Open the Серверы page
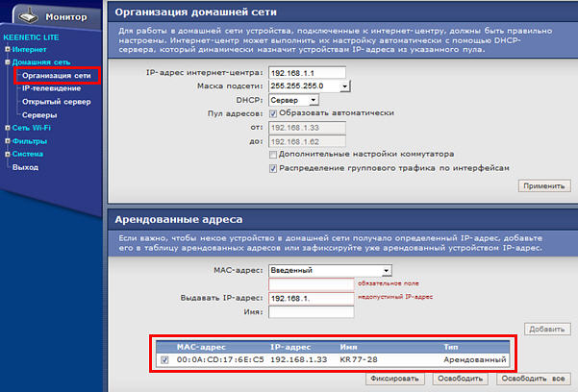Screen dimensions: 578x392 click(x=39, y=114)
